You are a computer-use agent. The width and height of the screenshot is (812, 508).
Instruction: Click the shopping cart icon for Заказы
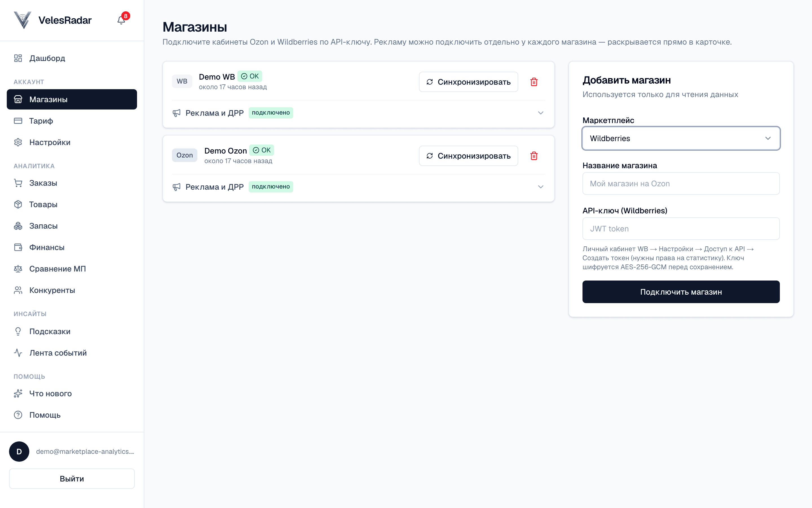point(18,183)
